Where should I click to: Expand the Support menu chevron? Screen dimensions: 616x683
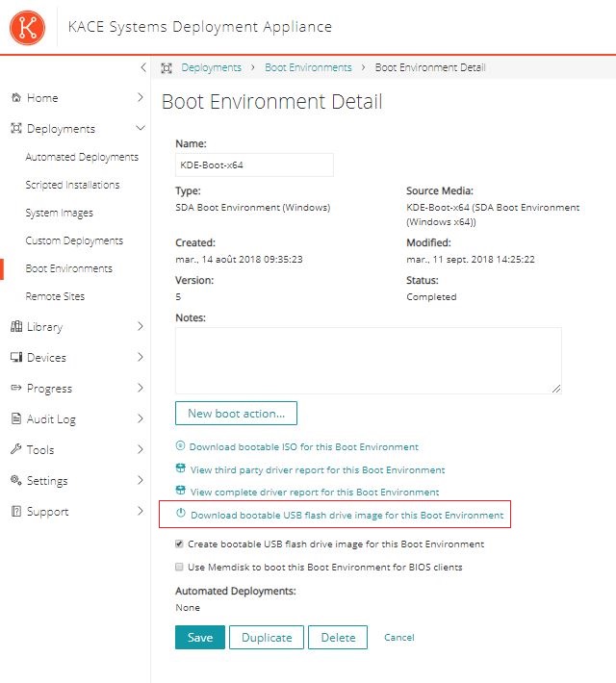point(140,511)
